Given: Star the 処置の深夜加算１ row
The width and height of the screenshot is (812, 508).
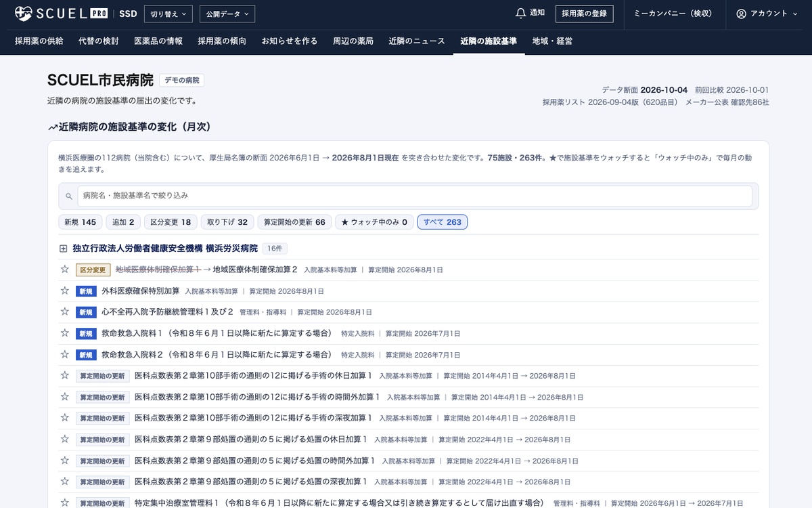Looking at the screenshot, I should click(x=65, y=481).
